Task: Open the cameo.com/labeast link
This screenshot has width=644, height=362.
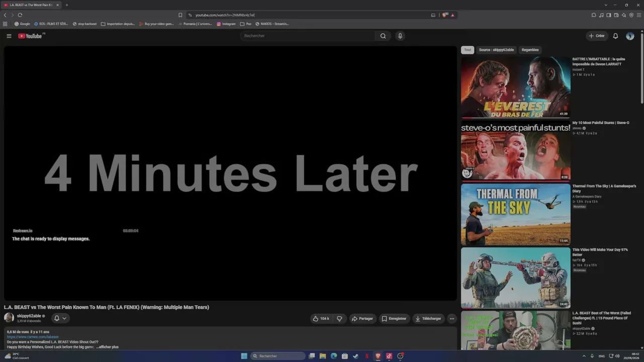Action: (x=33, y=337)
